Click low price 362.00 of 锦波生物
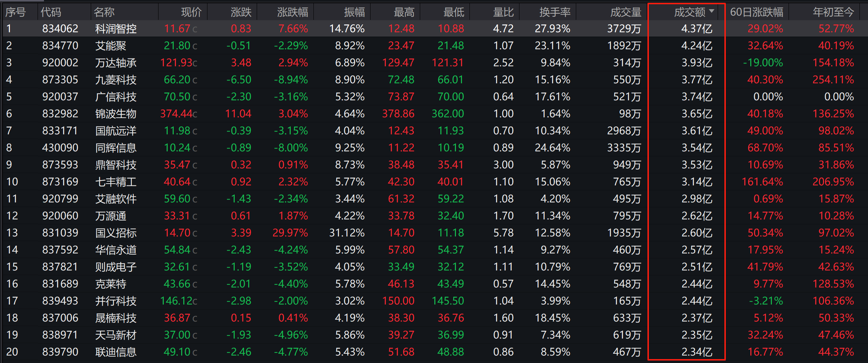Screen dimensions: 868x363 tap(448, 113)
